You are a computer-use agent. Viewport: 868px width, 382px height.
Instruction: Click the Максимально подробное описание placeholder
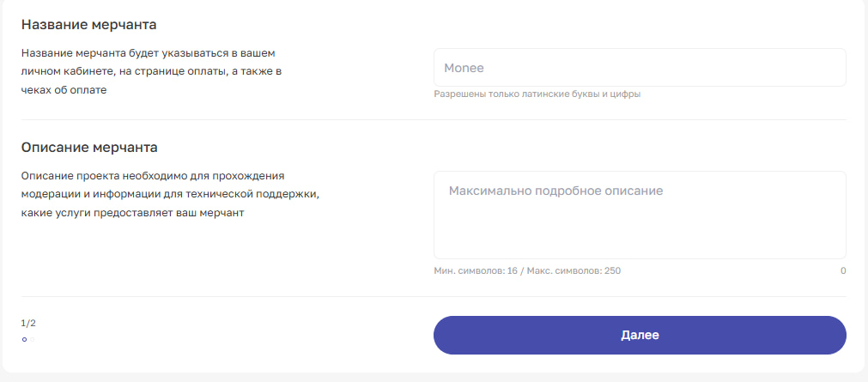(555, 191)
